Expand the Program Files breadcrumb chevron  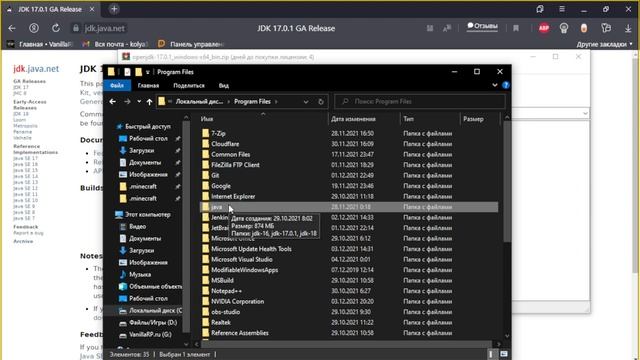pyautogui.click(x=277, y=102)
